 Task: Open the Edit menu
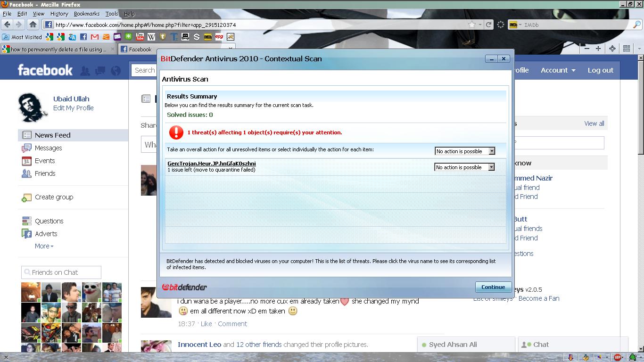(x=22, y=14)
